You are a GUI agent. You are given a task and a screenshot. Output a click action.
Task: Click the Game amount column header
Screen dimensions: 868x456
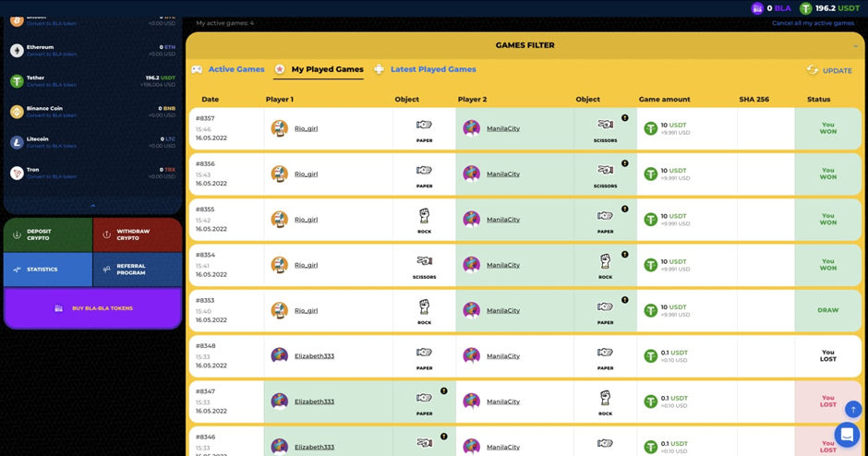tap(664, 99)
